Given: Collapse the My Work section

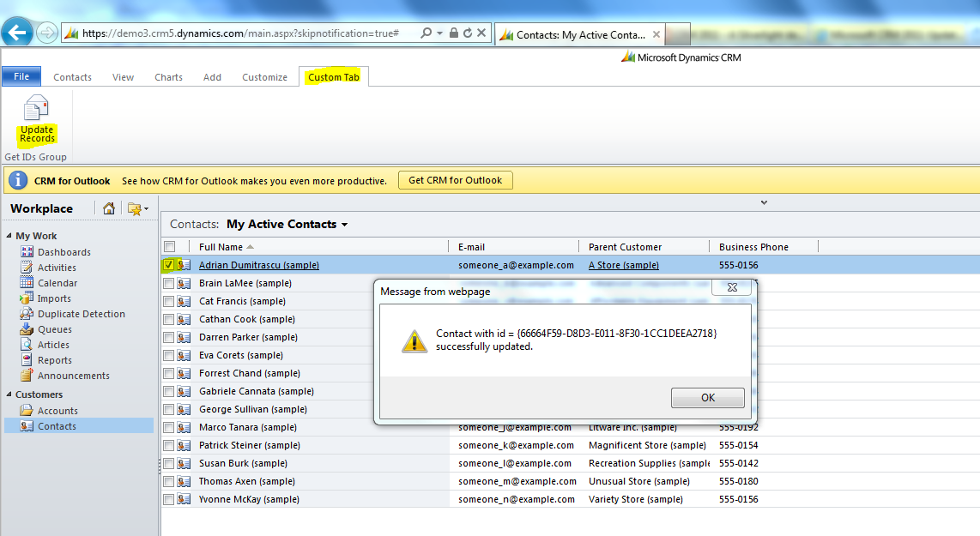Looking at the screenshot, I should pyautogui.click(x=9, y=236).
